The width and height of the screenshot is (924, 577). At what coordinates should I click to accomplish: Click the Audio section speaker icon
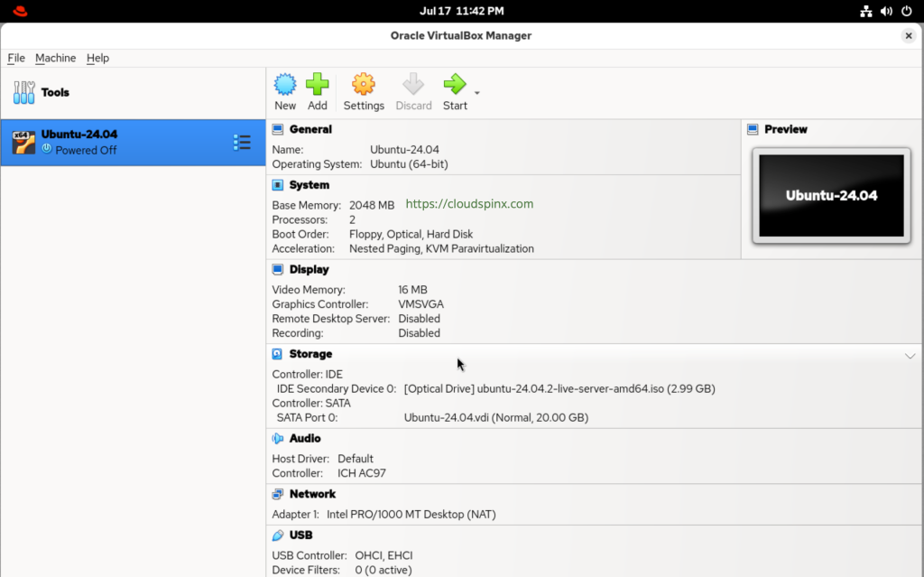click(x=278, y=438)
